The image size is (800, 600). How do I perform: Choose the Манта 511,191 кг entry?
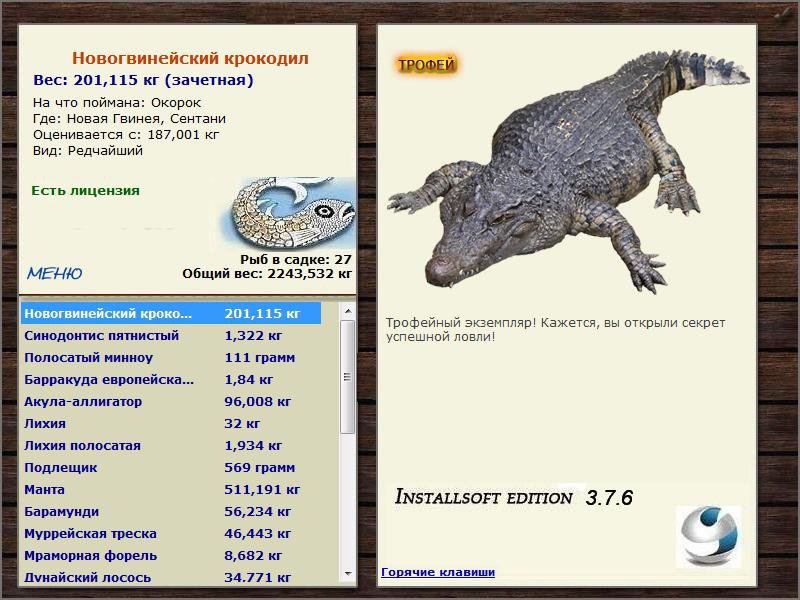pos(171,489)
